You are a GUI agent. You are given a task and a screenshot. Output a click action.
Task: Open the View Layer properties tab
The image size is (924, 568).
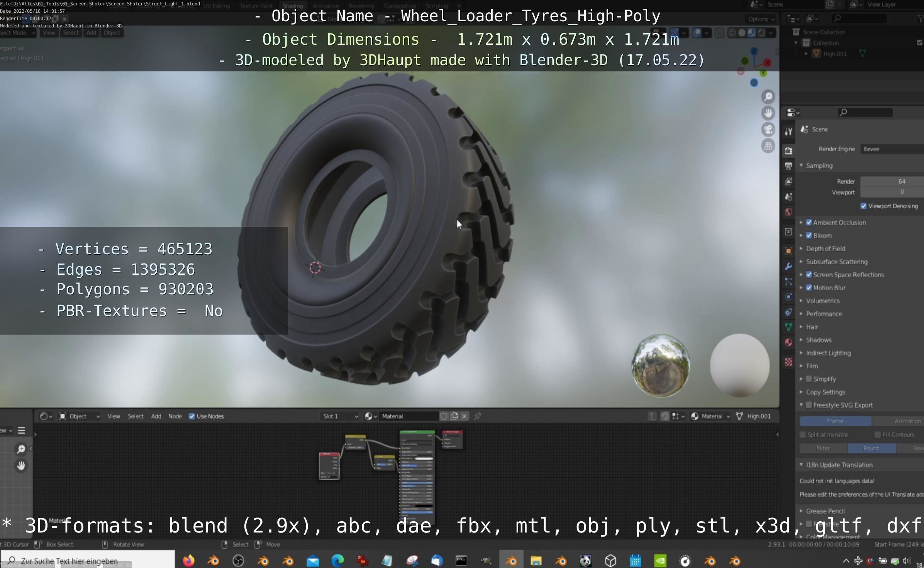[788, 181]
